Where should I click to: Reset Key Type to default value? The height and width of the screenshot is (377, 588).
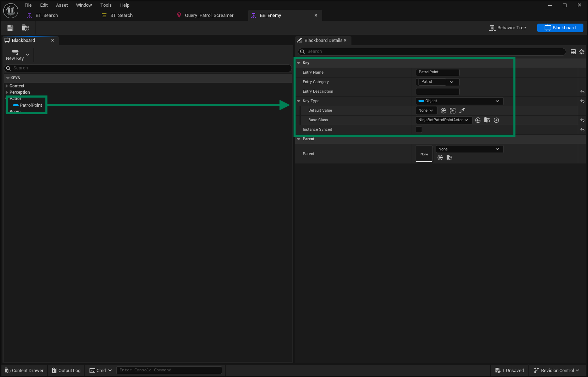tap(582, 101)
